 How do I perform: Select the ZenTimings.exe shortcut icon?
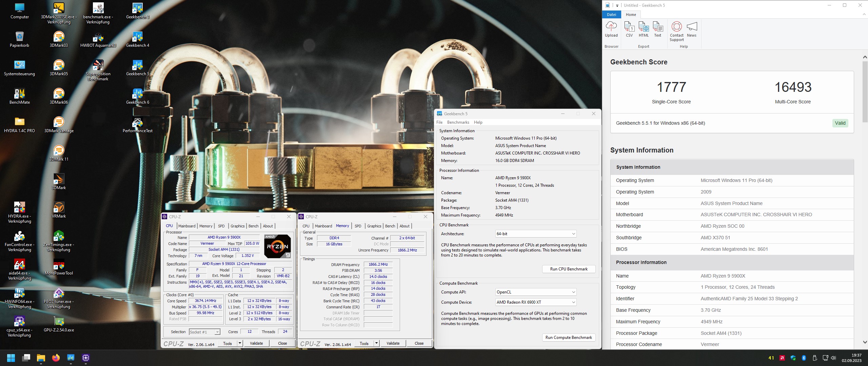click(x=59, y=241)
